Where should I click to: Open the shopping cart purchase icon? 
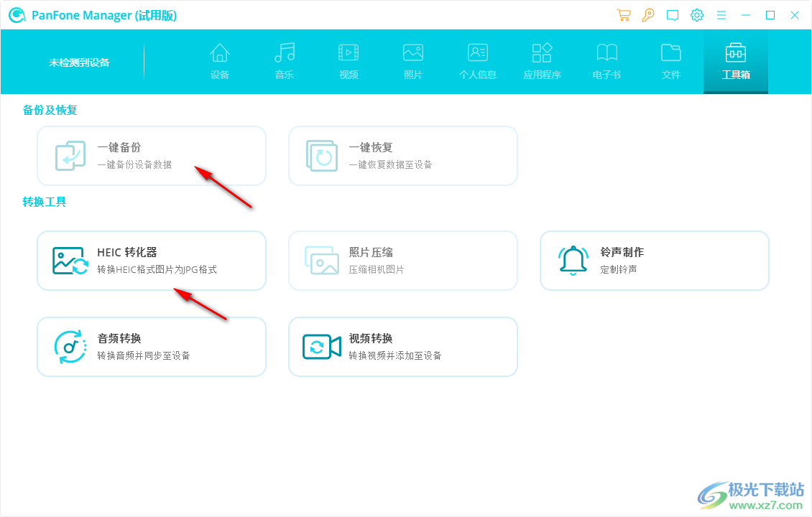pyautogui.click(x=624, y=16)
